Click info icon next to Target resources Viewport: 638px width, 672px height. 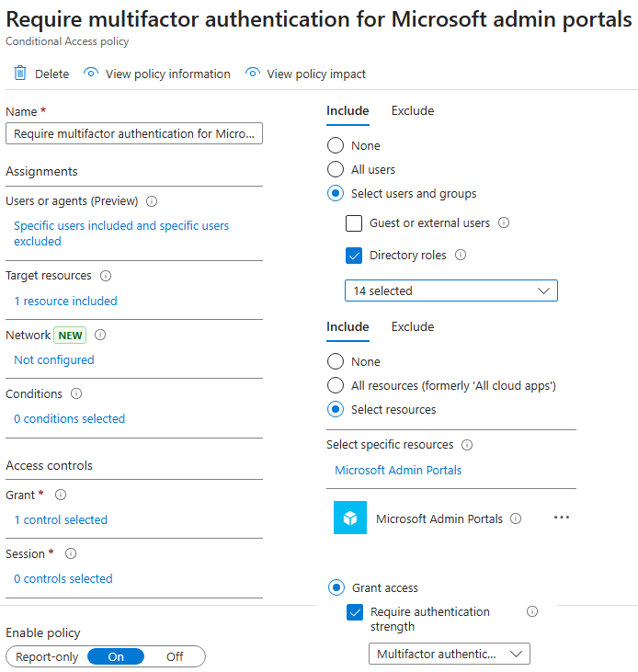click(x=106, y=276)
